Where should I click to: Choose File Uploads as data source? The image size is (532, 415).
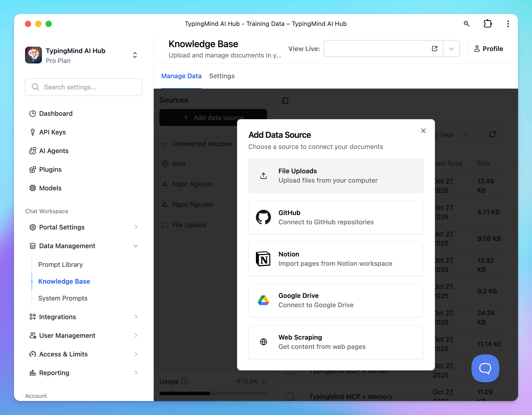336,176
